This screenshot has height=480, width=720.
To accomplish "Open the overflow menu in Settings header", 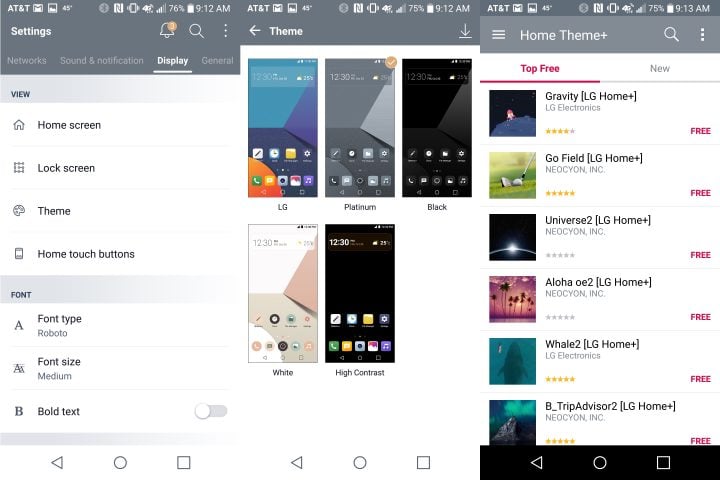I will [225, 31].
